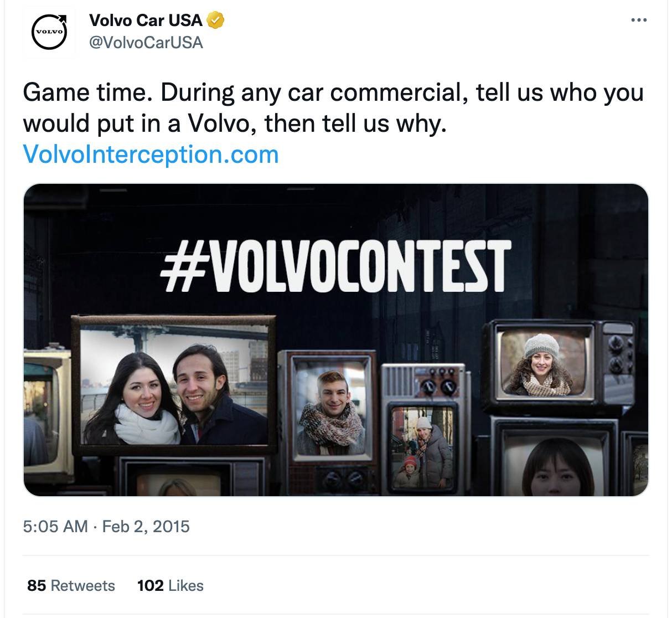672x618 pixels.
Task: Click the gold verified badge
Action: coord(215,20)
